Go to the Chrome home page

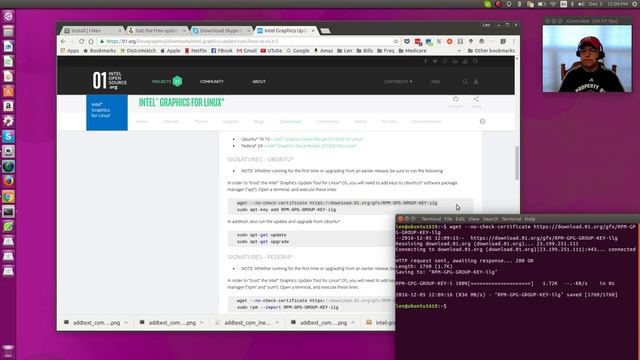(91, 41)
